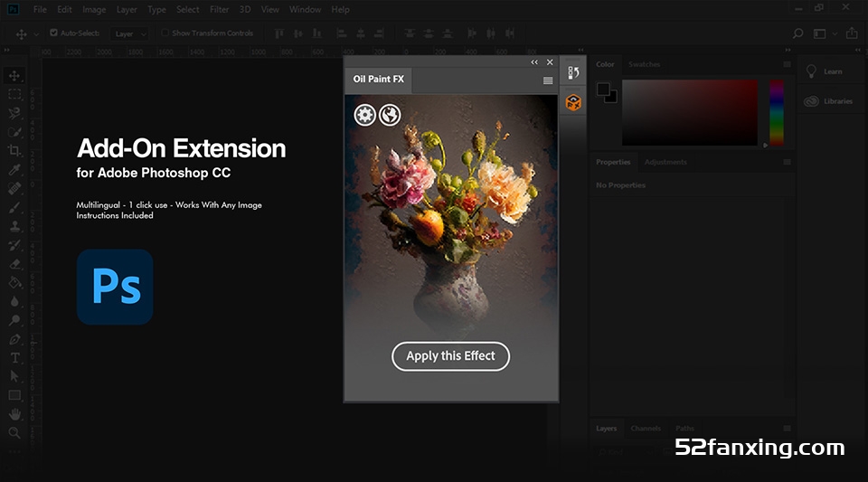The image size is (868, 482).
Task: Switch to the Adjustments tab
Action: [x=665, y=162]
